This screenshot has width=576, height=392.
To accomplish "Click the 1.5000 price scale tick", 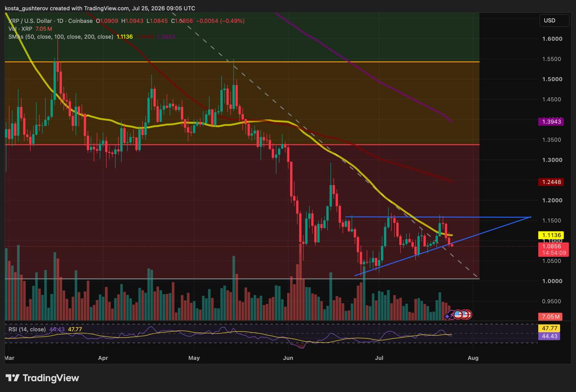I will (551, 79).
